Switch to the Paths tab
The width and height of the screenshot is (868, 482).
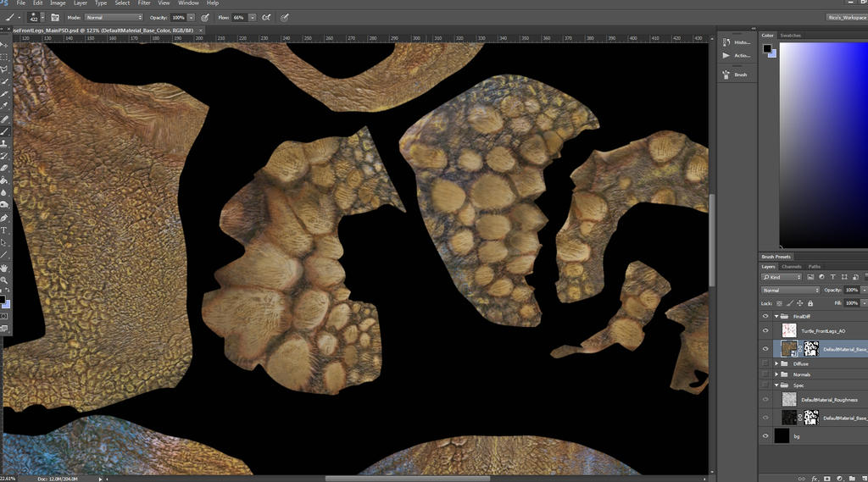coord(815,266)
